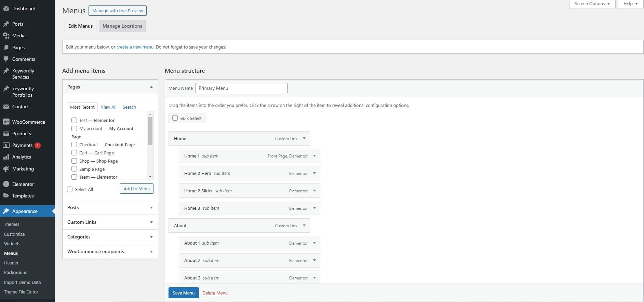Viewport: 644px width, 302px height.
Task: Open Marketing via the megaphone icon
Action: click(6, 169)
